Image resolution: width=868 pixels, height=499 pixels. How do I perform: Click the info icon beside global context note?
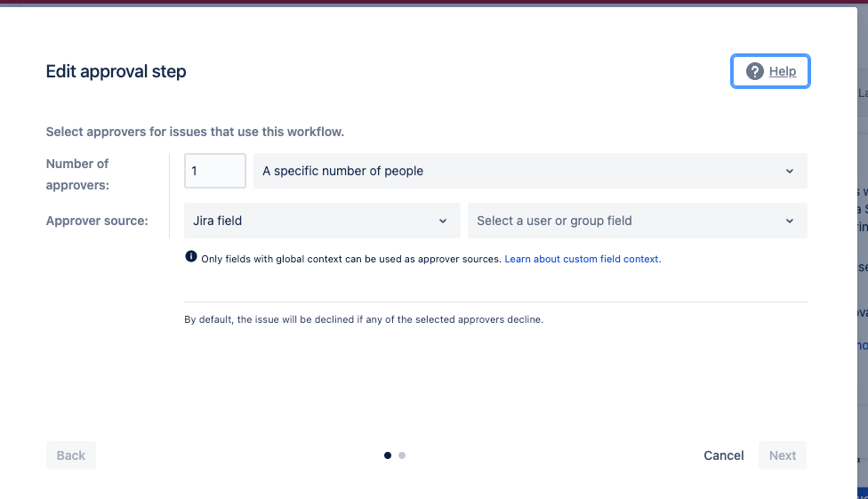click(191, 256)
